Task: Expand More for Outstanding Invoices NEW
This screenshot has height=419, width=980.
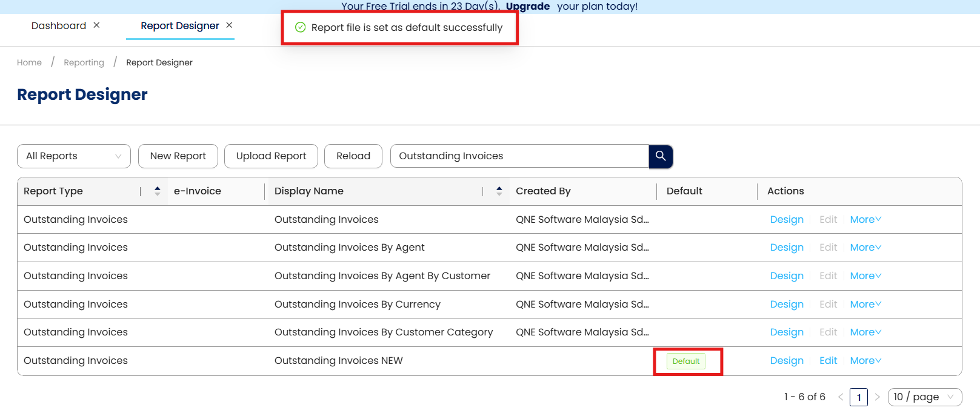Action: (865, 361)
